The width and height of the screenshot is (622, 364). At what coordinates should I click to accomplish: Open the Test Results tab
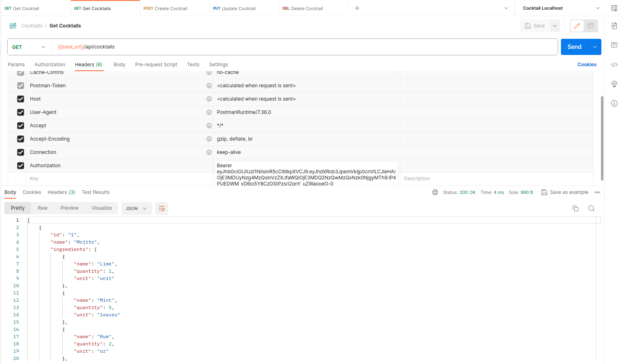click(x=95, y=192)
